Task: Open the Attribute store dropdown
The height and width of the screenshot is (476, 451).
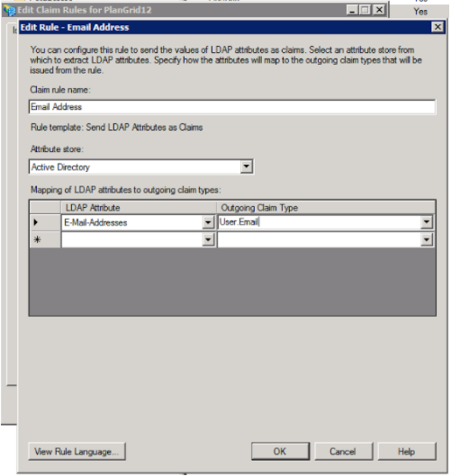Action: 247,166
